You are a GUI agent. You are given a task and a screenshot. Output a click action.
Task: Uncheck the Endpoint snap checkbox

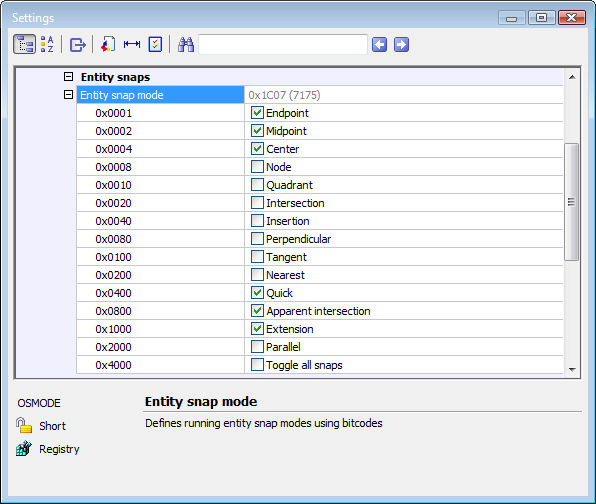[x=257, y=113]
